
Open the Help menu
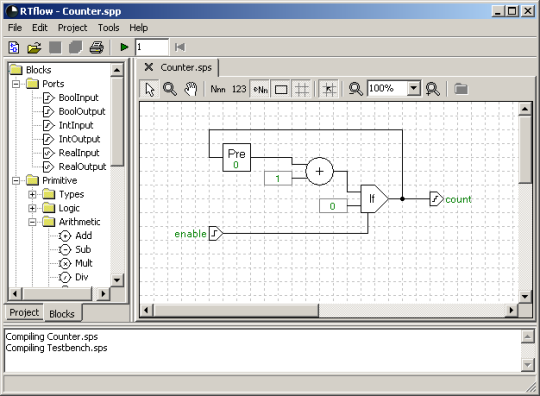tap(138, 28)
